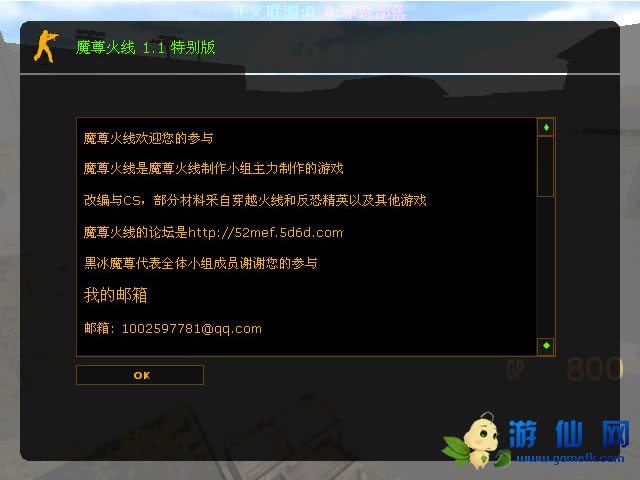Click the blue 游仙网 watermark text

(x=569, y=433)
